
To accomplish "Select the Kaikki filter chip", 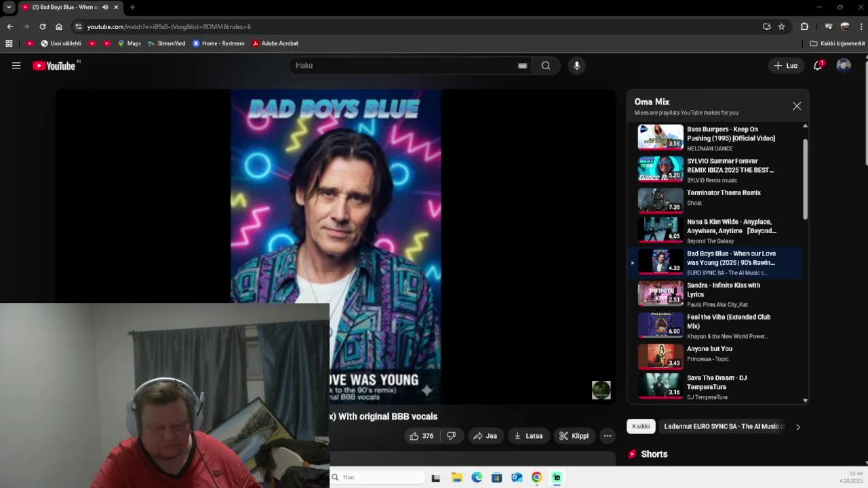I will coord(641,426).
